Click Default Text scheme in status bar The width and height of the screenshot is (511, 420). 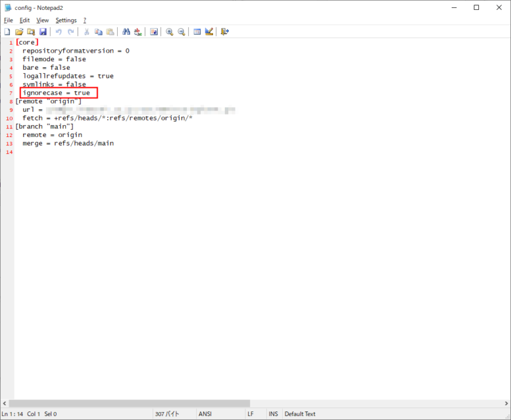click(302, 414)
